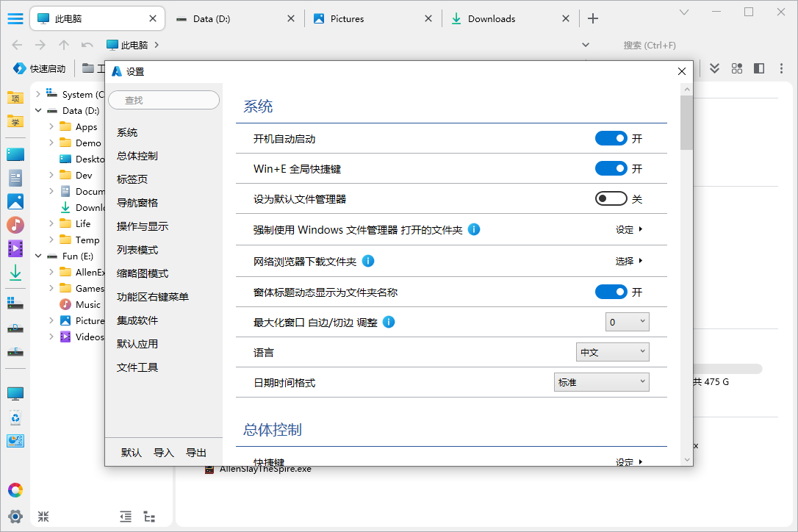
Task: Go up one folder level
Action: (x=64, y=45)
